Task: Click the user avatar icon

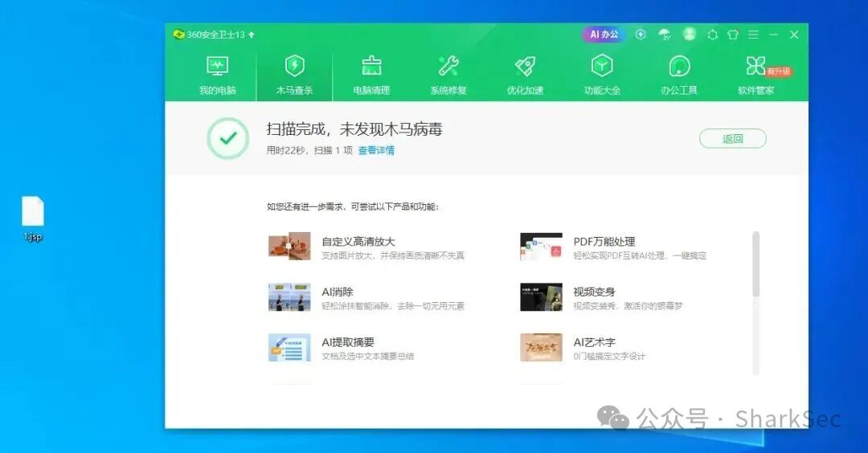Action: pos(690,35)
